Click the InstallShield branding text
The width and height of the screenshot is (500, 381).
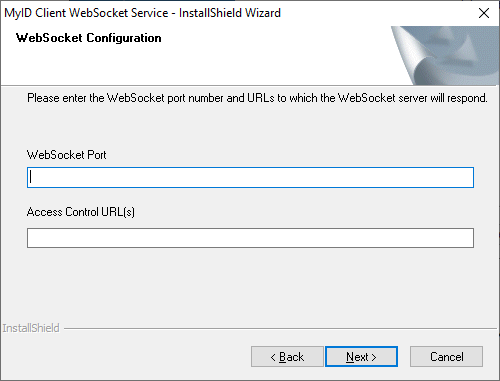tap(31, 328)
